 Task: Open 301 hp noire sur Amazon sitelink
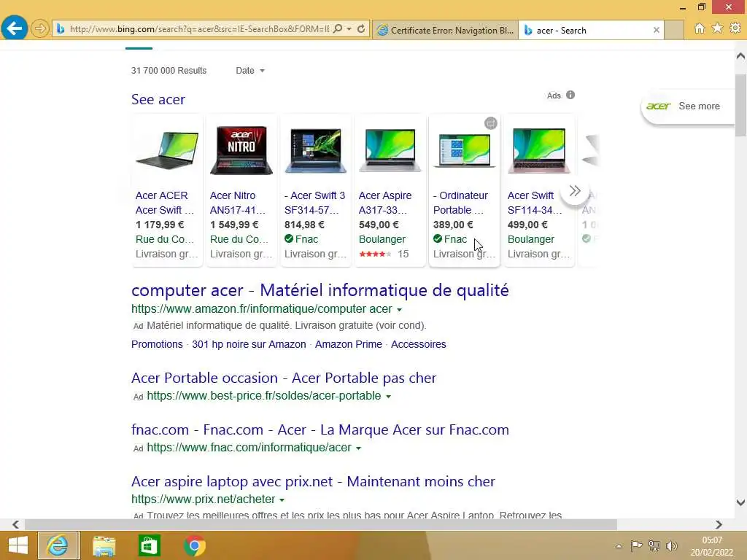click(249, 344)
